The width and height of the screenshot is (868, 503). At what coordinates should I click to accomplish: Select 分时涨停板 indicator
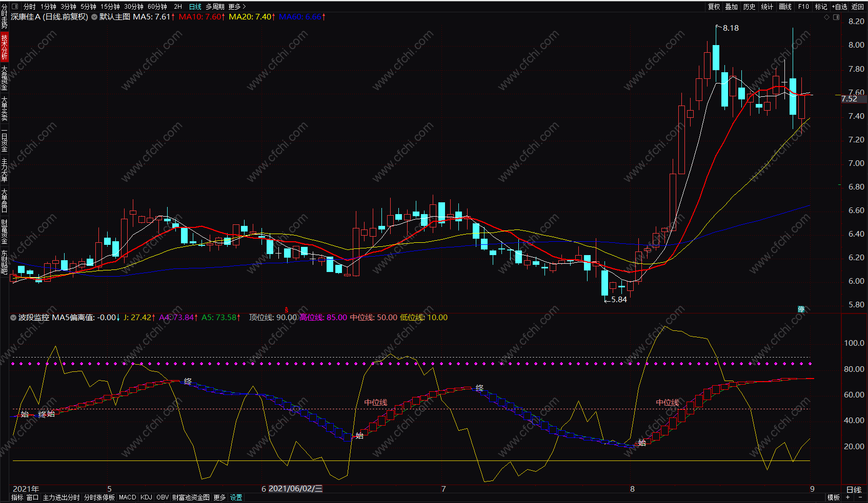click(x=99, y=497)
